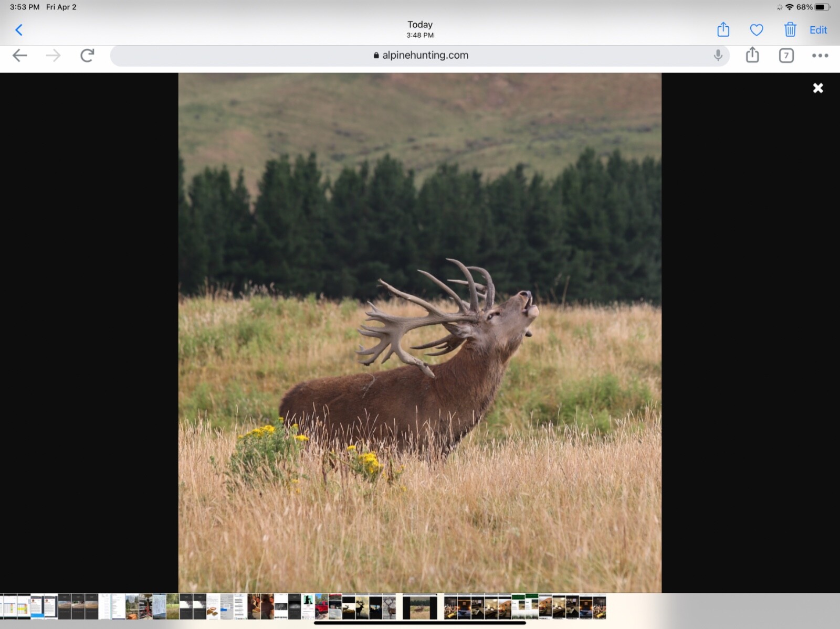Go back using the blue chevron
Viewport: 840px width, 629px height.
(x=19, y=30)
